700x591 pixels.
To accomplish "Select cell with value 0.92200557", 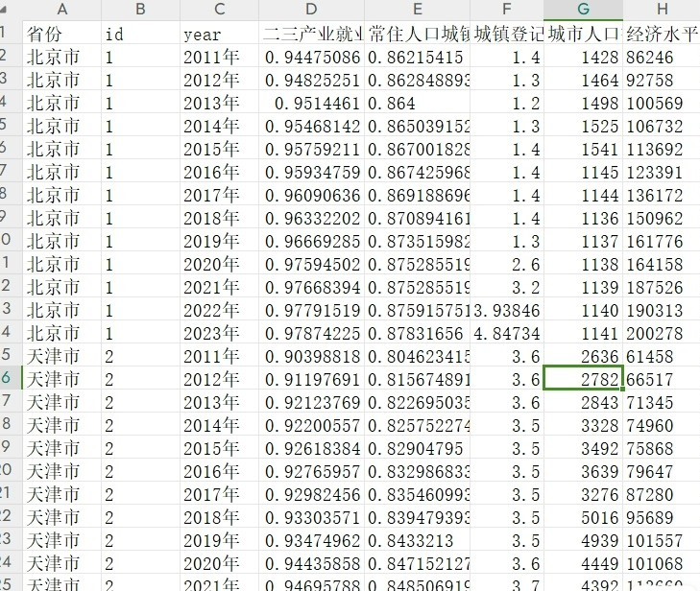I will [x=312, y=426].
